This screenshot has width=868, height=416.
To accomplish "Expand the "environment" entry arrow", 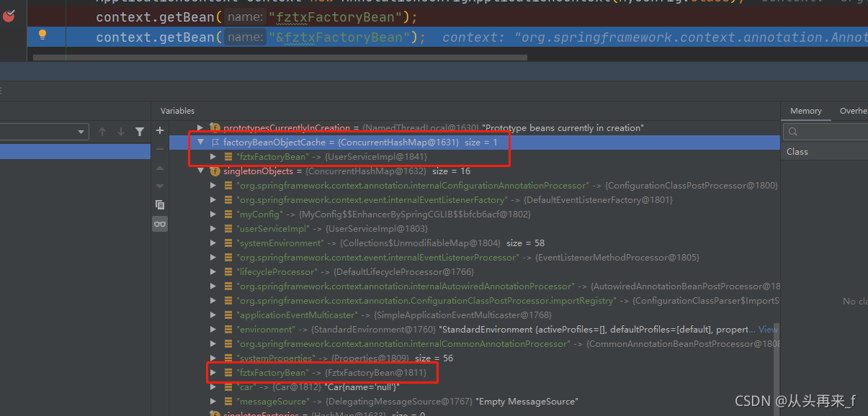I will tap(213, 330).
